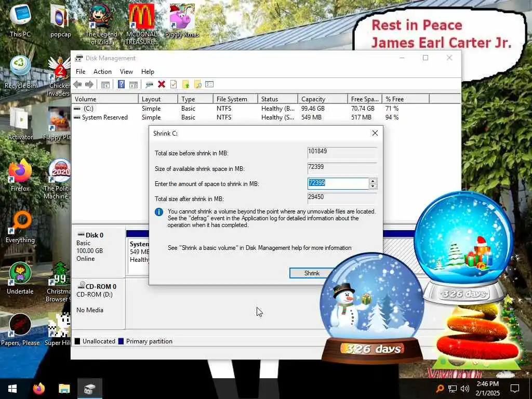Image resolution: width=532 pixels, height=399 pixels.
Task: Open File Explorer from the taskbar
Action: (x=64, y=389)
